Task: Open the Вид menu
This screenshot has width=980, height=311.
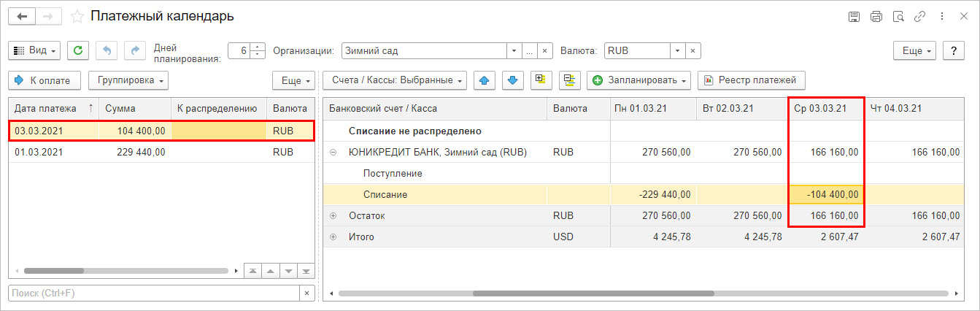Action: tap(34, 50)
